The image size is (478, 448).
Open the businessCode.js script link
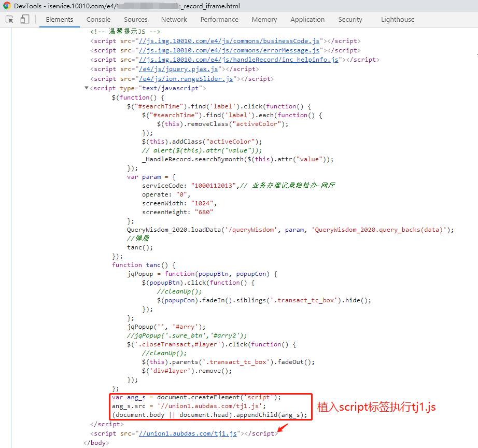point(229,41)
